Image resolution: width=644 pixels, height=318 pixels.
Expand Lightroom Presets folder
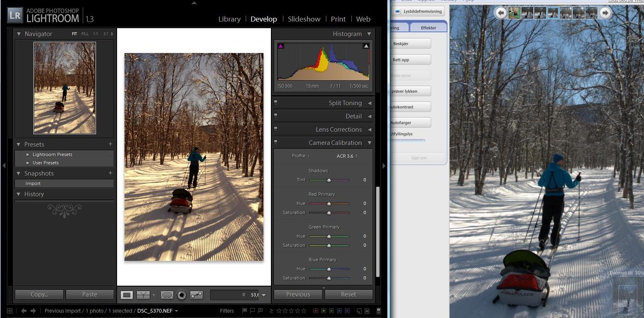pyautogui.click(x=28, y=154)
